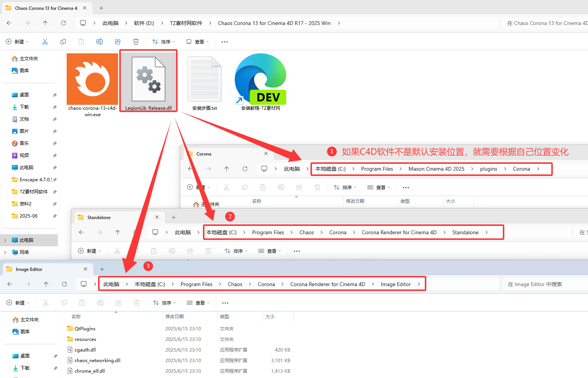
Task: Navigate to 软件 (D:) breadcrumb
Action: pos(144,23)
